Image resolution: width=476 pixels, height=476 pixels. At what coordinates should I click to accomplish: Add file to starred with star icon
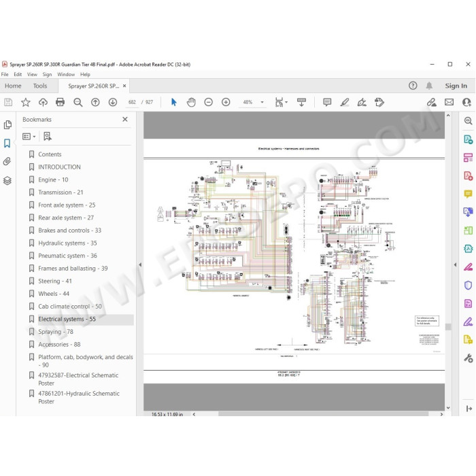(x=26, y=102)
